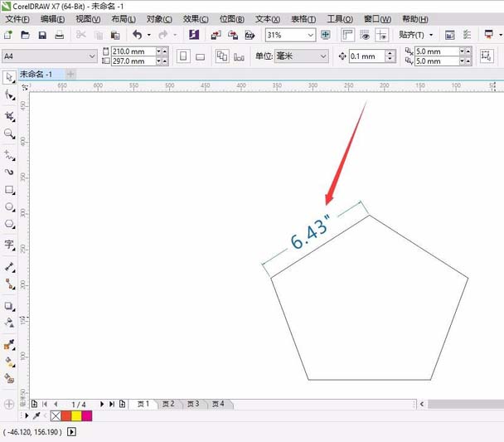Select the Transparency tool
The image size is (504, 442).
(x=9, y=323)
